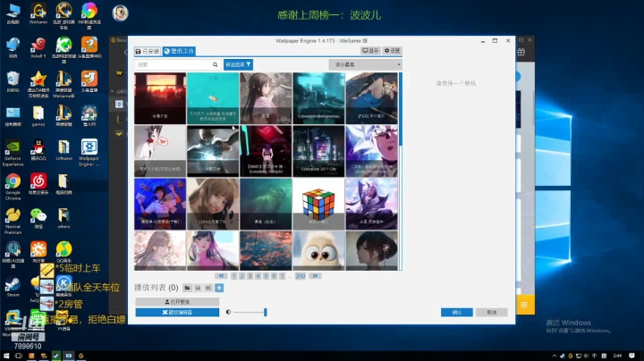The image size is (644, 361).
Task: Select the green nebula wallpaper thumbnail
Action: tap(266, 204)
